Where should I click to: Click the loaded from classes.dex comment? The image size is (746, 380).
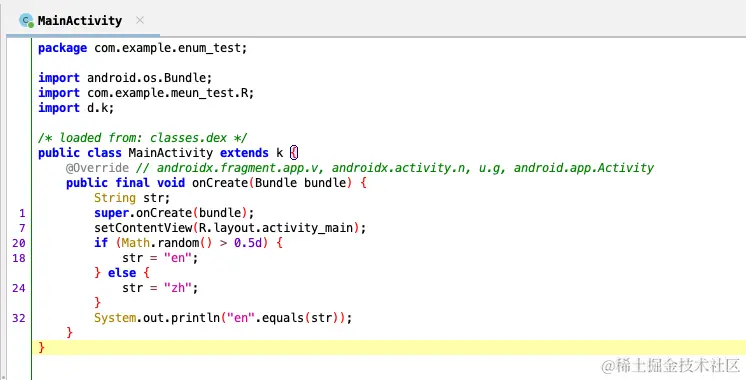coord(143,138)
